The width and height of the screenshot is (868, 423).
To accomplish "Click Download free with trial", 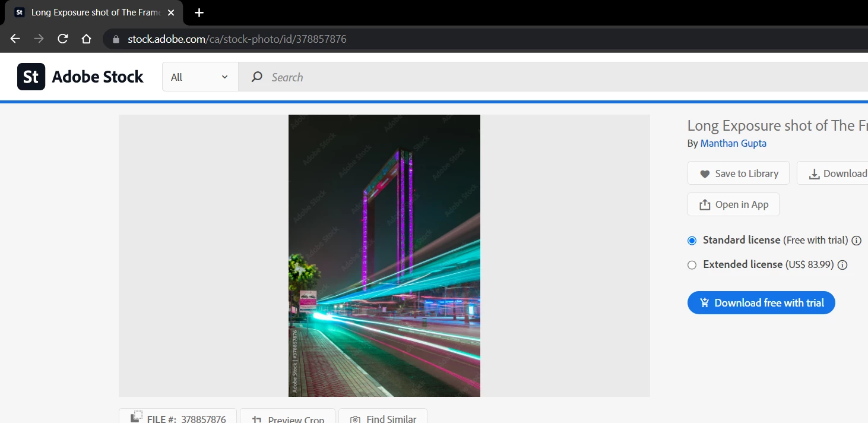I will click(761, 303).
